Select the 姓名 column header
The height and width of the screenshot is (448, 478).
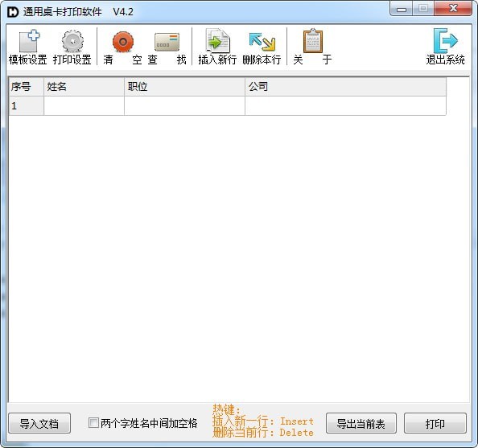[84, 87]
